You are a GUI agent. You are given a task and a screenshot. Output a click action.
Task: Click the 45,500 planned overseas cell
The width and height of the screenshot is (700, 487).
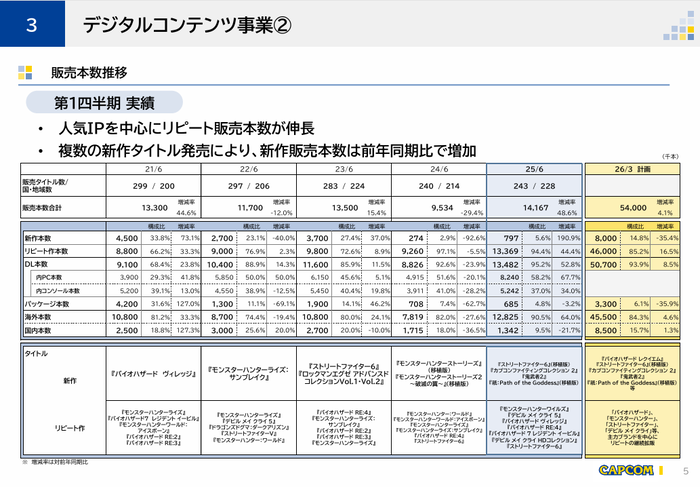click(x=603, y=317)
